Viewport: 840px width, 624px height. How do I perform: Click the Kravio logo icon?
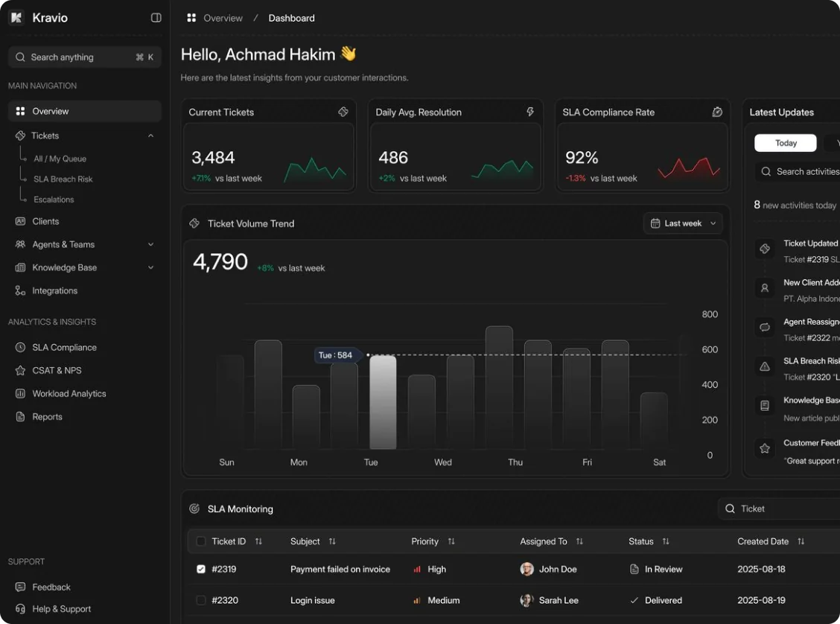click(x=16, y=18)
